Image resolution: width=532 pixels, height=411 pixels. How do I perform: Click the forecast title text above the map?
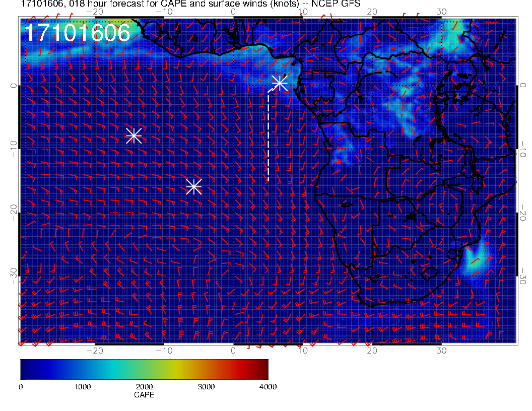(x=190, y=4)
